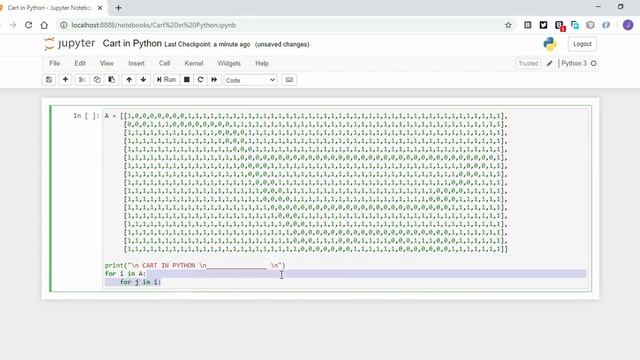Open the command palette keyboard icon
Screen dimensions: 640x360
(x=289, y=80)
